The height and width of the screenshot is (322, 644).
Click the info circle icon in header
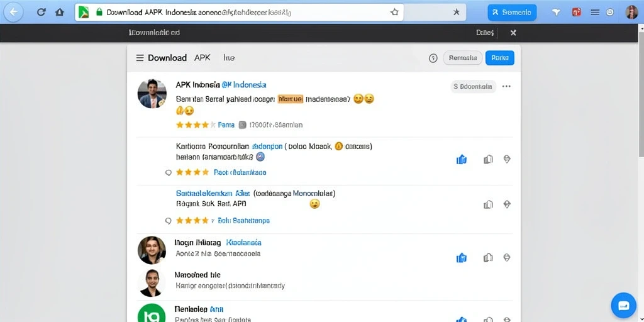pos(433,58)
